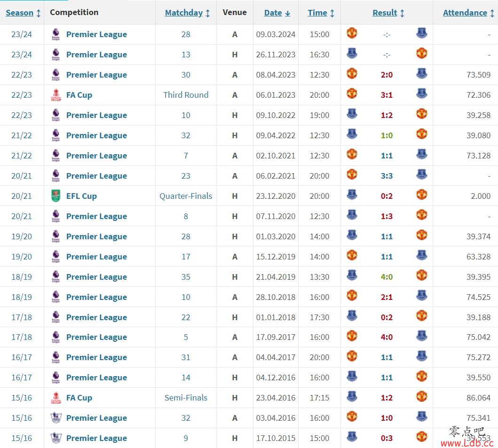The image size is (498, 448).
Task: Click EFL Cup logo in 23.12.2020 row
Action: point(56,196)
